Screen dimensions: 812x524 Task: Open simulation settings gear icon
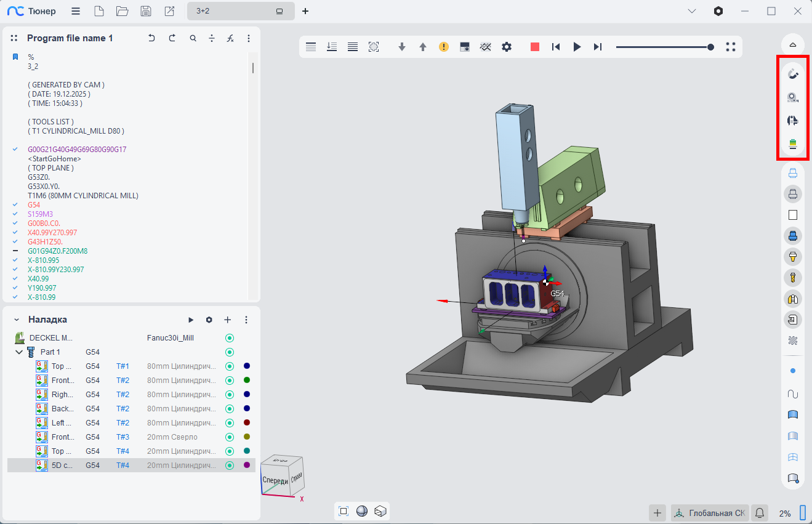507,47
